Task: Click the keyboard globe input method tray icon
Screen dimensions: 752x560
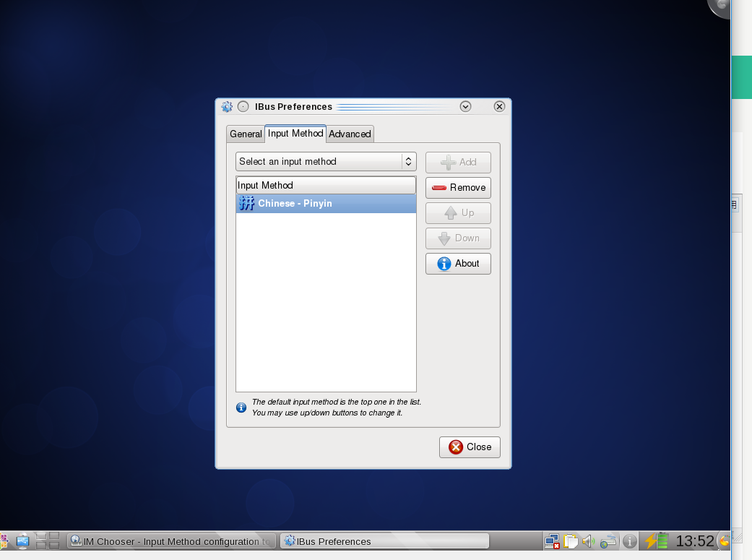Action: (608, 541)
